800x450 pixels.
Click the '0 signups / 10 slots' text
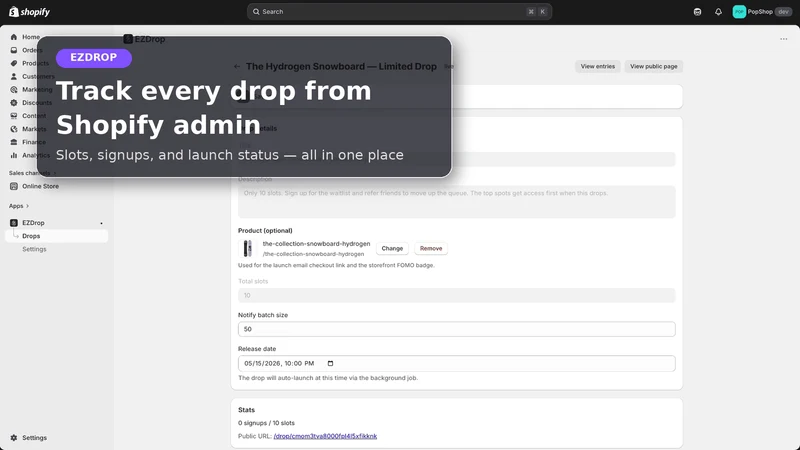coord(266,423)
